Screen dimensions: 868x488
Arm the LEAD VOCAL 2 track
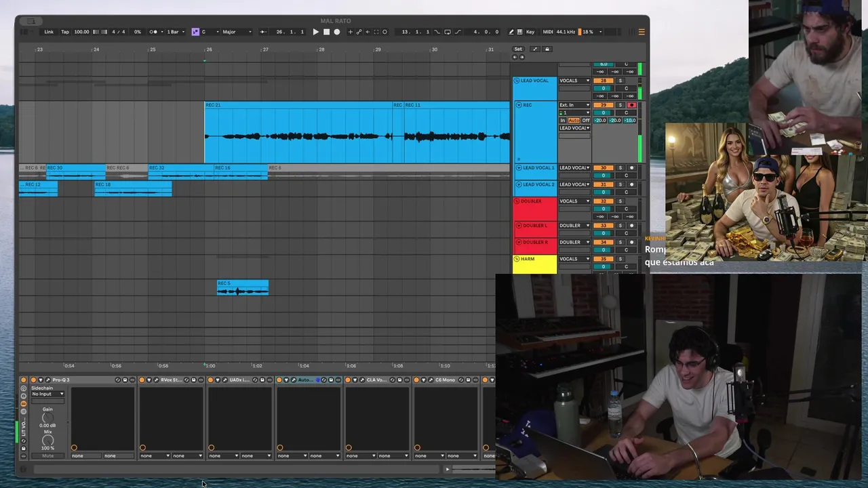point(632,184)
